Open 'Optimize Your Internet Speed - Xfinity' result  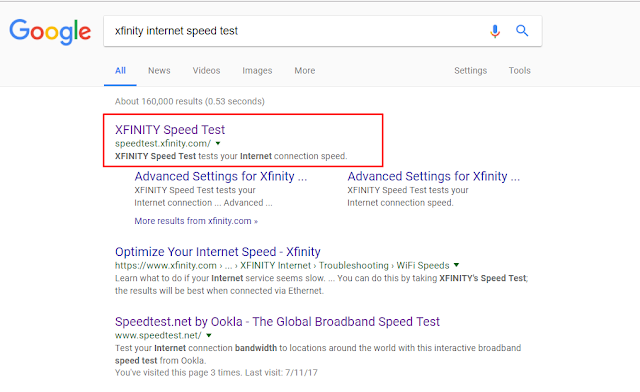(x=218, y=252)
